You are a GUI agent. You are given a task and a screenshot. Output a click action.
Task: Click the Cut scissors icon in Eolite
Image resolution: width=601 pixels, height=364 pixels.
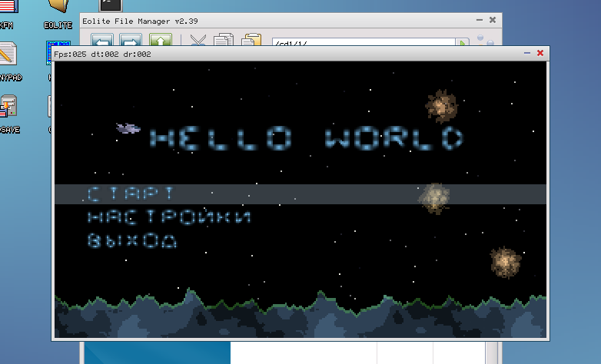click(198, 40)
